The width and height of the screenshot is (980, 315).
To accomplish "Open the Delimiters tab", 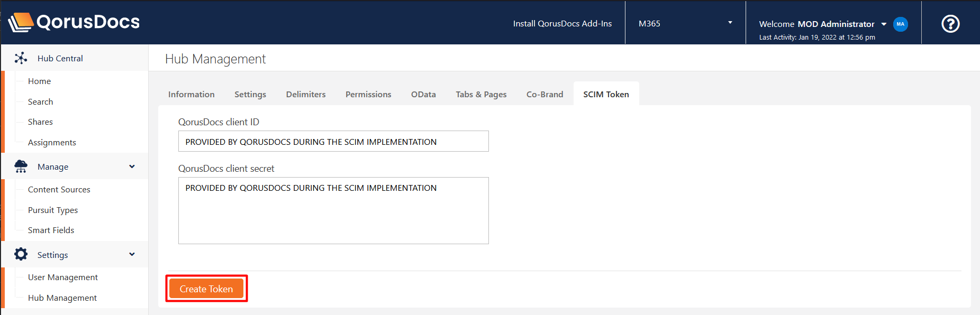I will [x=306, y=94].
